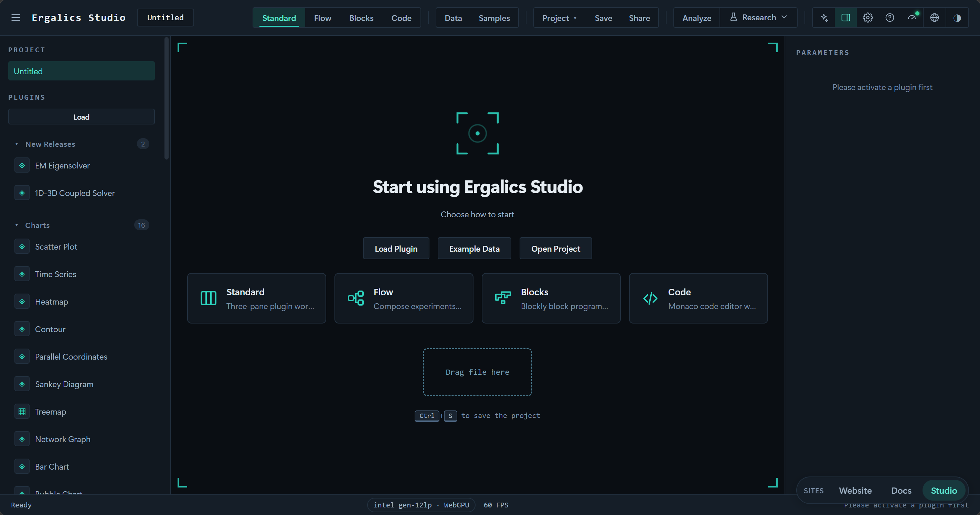This screenshot has height=515, width=980.
Task: Open the hamburger menu icon
Action: click(x=15, y=18)
